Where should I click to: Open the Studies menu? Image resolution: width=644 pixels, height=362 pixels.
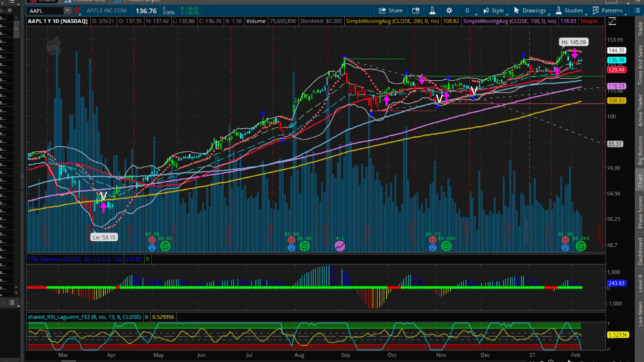(x=569, y=11)
